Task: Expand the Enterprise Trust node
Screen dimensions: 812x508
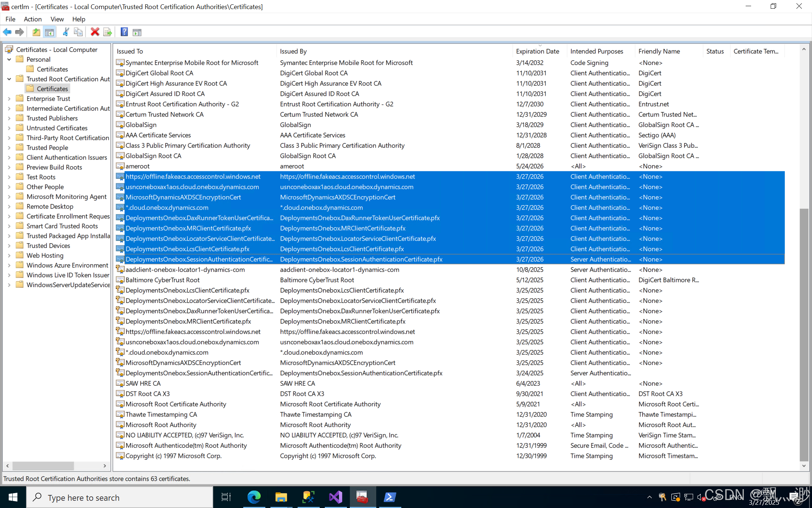Action: point(9,98)
